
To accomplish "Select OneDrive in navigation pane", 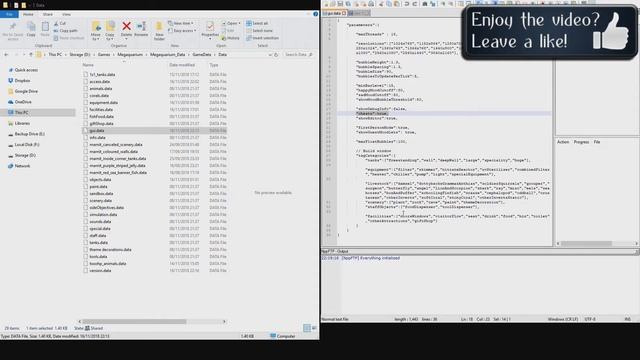I will [x=23, y=102].
